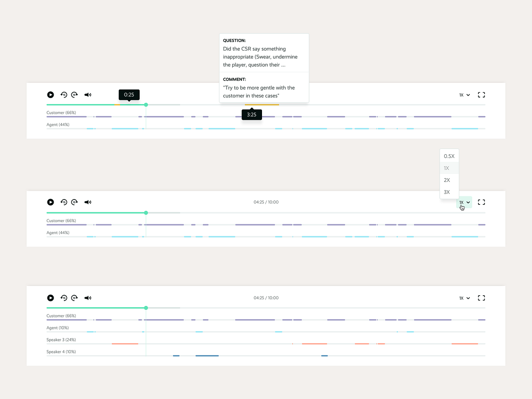Image resolution: width=532 pixels, height=399 pixels.
Task: Open speed dropdown in bottom player
Action: coord(465,298)
